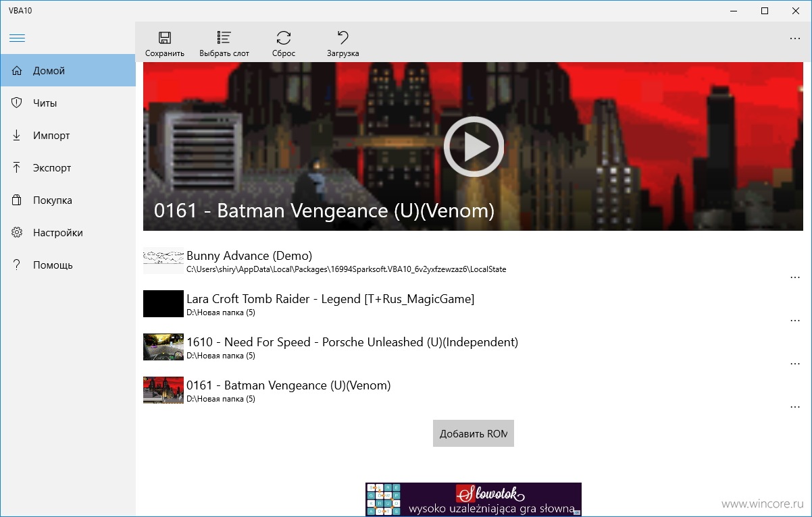Go to Домой in sidebar
812x517 pixels.
(x=68, y=71)
